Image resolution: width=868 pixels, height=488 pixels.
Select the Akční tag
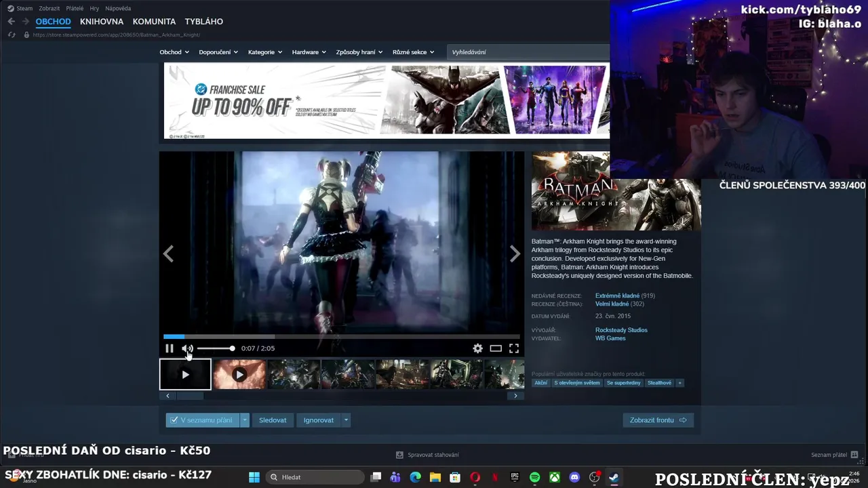coord(540,383)
